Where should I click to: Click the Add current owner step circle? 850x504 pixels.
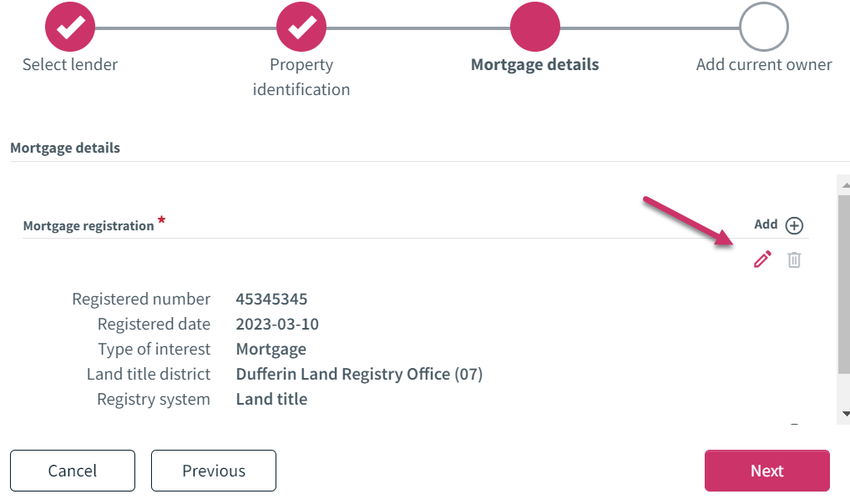764,27
